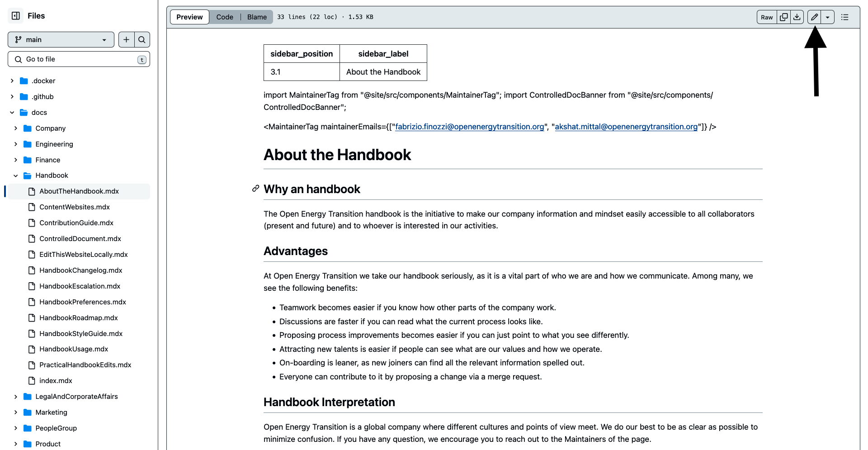Screen dimensions: 868x450
Task: Open fabrizio.finozzi email link
Action: [x=469, y=127]
